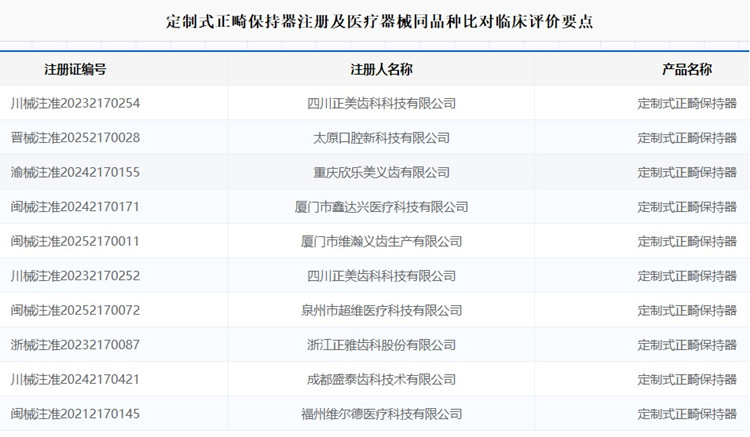Click registrant 泉州市超维医疗科技有限公司
The width and height of the screenshot is (750, 437).
(381, 310)
